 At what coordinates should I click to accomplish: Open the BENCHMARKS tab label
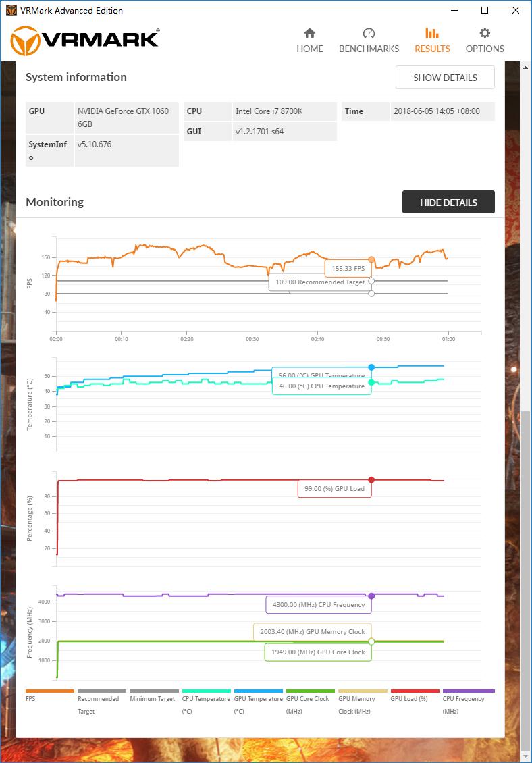coord(369,49)
